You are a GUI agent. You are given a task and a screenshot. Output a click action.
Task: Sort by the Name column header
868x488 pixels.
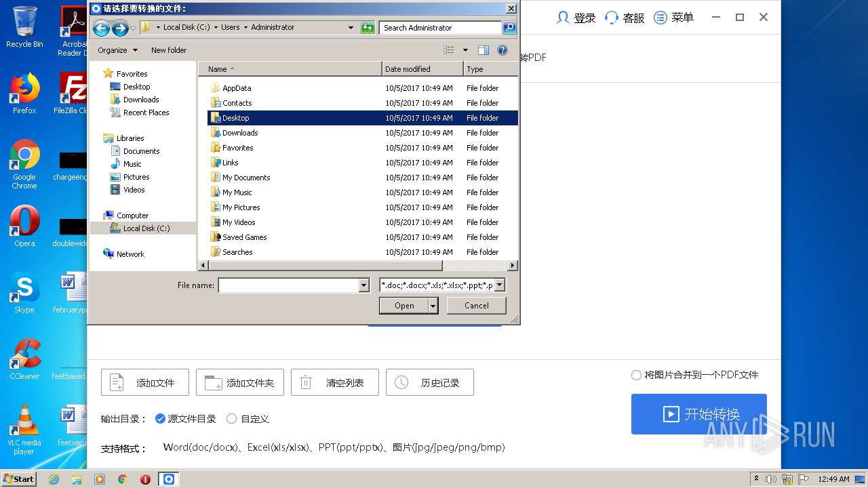(x=290, y=69)
